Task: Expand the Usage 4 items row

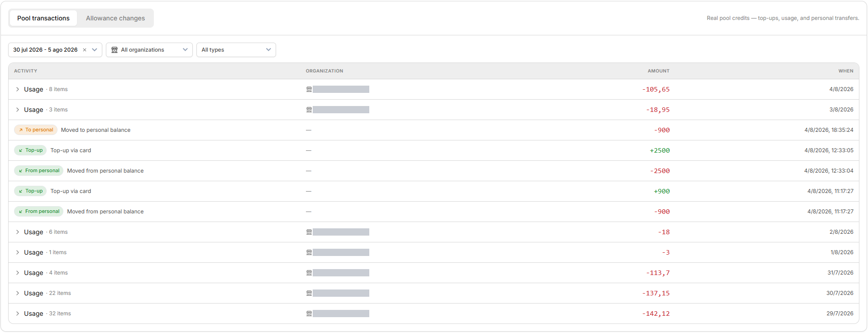Action: click(x=18, y=273)
